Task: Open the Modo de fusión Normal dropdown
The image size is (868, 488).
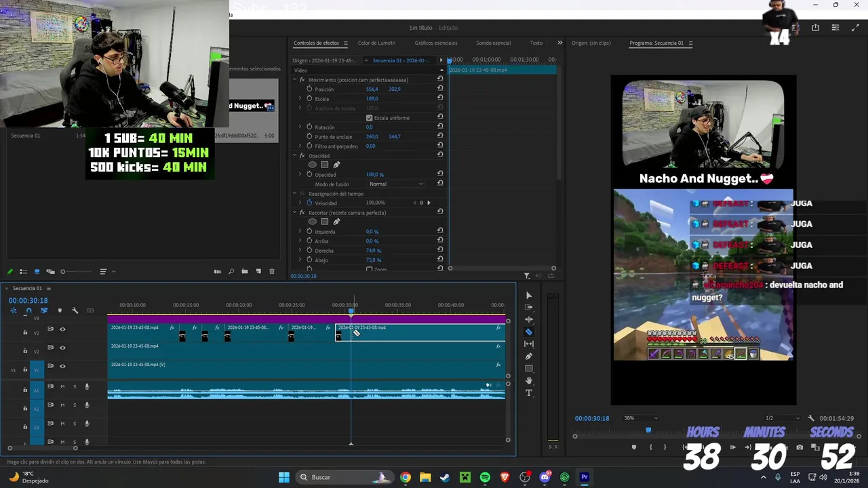Action: click(x=397, y=184)
